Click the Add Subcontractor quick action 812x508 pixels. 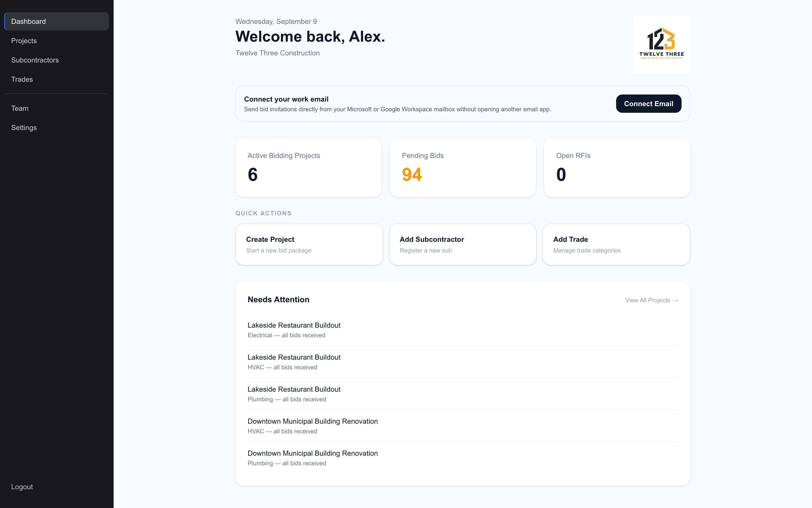[x=462, y=245]
